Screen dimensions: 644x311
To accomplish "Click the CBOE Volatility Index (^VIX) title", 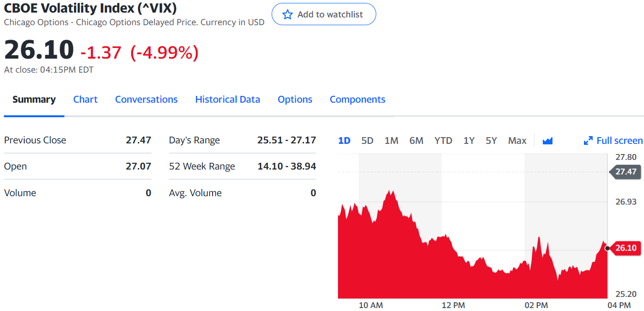I will pyautogui.click(x=90, y=8).
